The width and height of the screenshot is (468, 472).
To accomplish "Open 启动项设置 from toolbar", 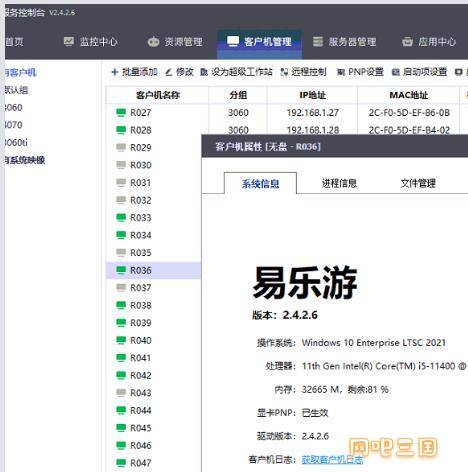I will pyautogui.click(x=419, y=72).
